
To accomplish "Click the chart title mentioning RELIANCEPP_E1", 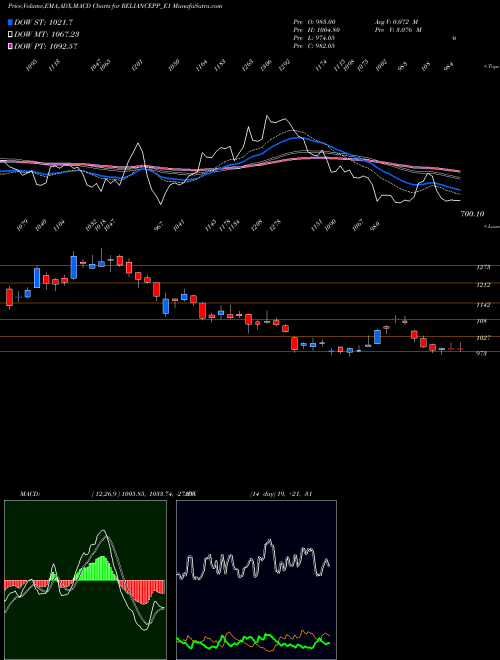I will (x=115, y=6).
